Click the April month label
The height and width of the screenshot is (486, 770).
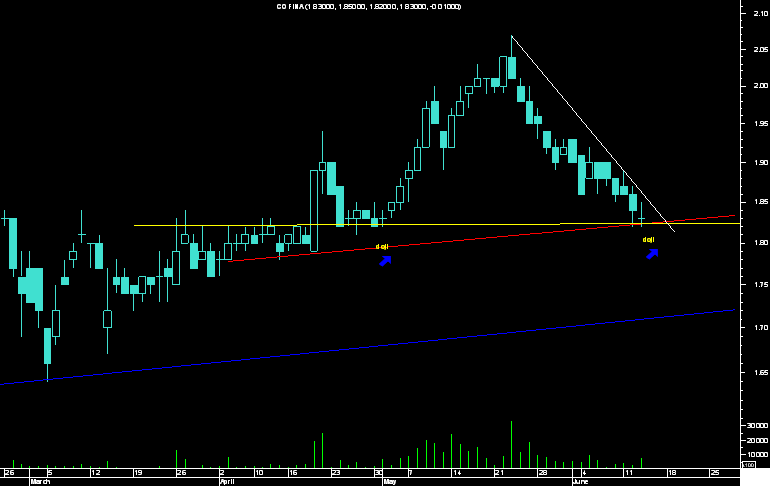click(x=227, y=482)
